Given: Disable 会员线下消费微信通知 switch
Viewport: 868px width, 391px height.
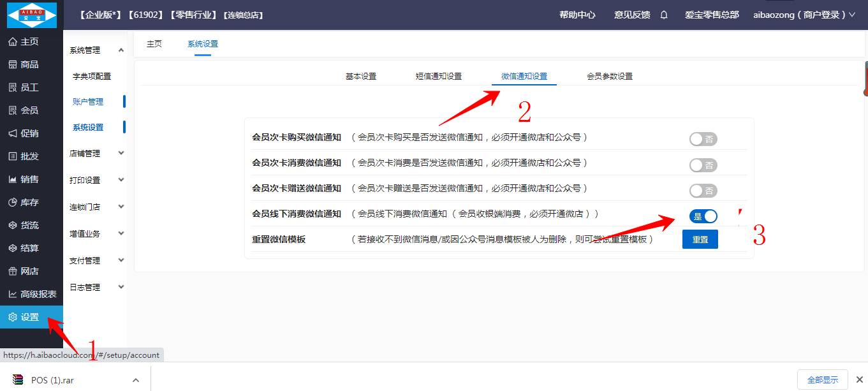Looking at the screenshot, I should 703,216.
